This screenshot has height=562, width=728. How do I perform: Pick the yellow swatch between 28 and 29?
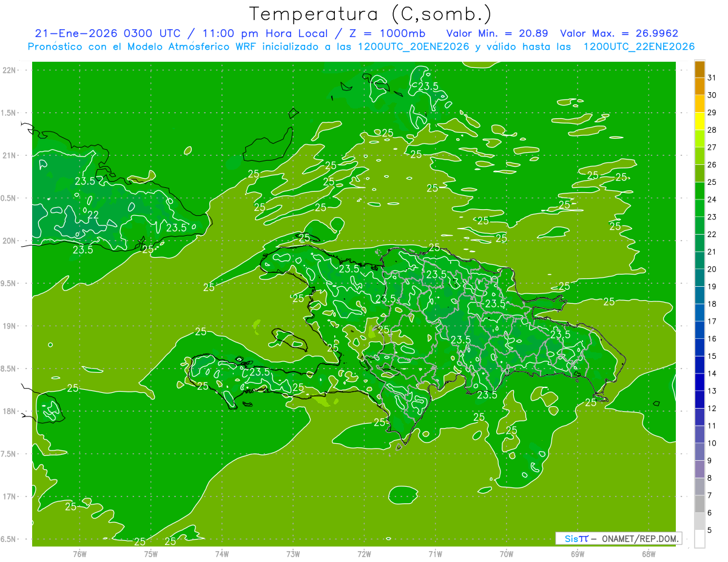(699, 121)
